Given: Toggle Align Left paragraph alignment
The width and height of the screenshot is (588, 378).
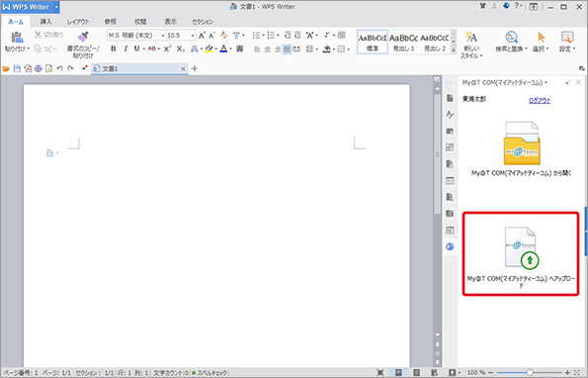Looking at the screenshot, I should [x=257, y=48].
